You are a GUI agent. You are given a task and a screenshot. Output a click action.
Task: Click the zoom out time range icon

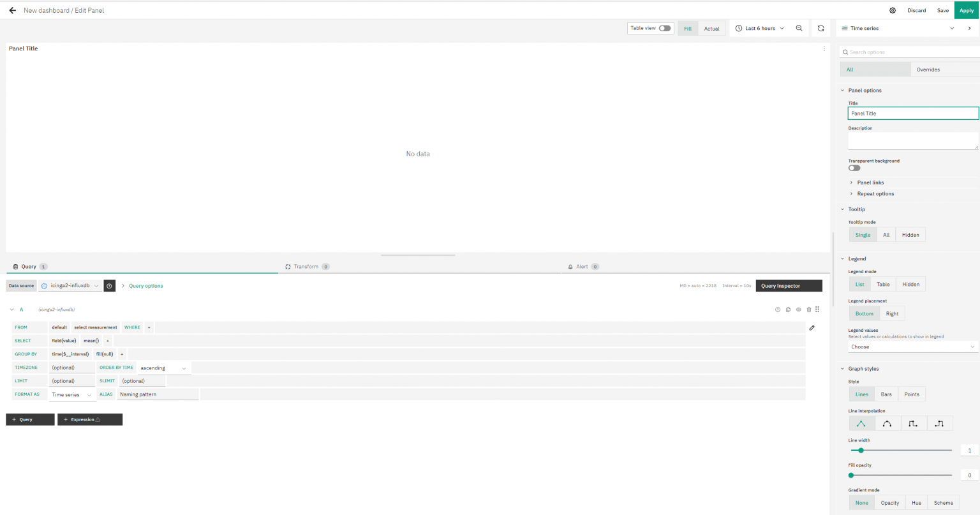click(x=799, y=28)
